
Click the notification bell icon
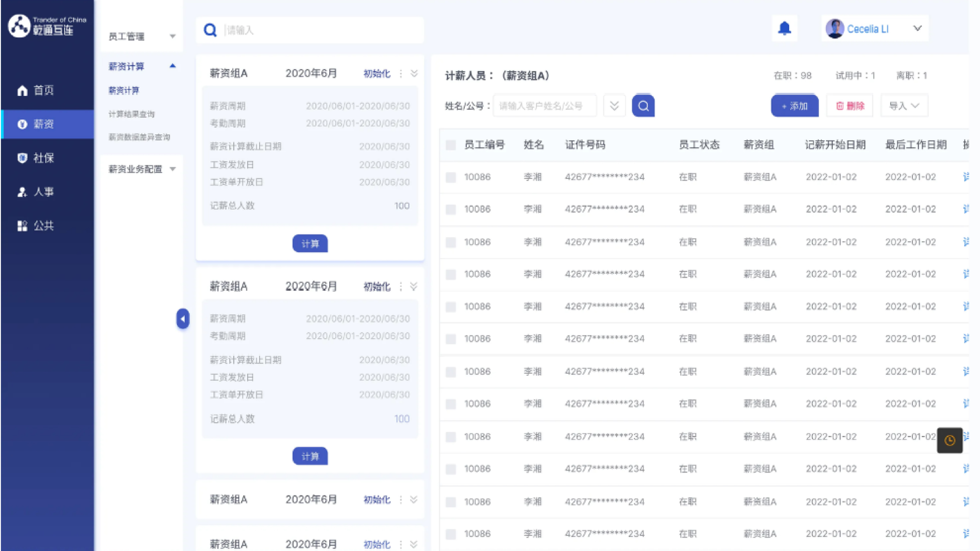coord(784,28)
